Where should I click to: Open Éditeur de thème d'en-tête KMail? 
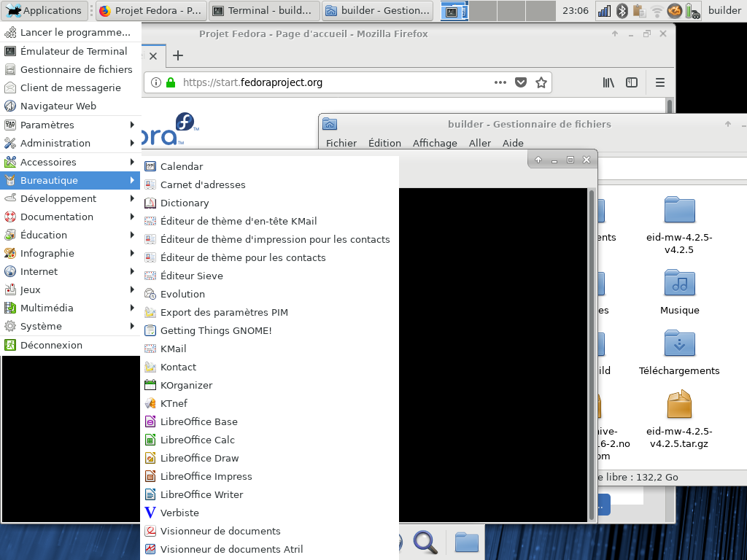[270, 221]
